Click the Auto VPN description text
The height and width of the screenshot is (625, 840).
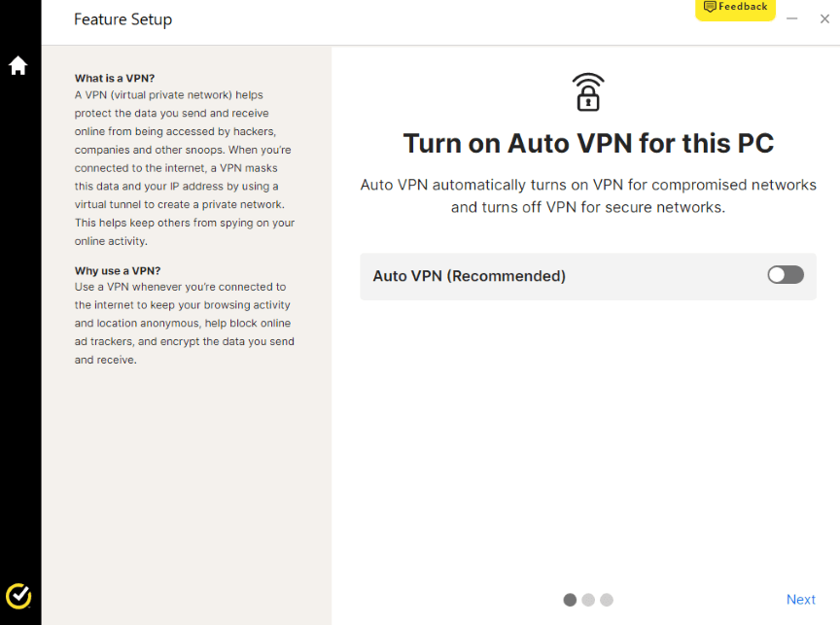[x=588, y=196]
